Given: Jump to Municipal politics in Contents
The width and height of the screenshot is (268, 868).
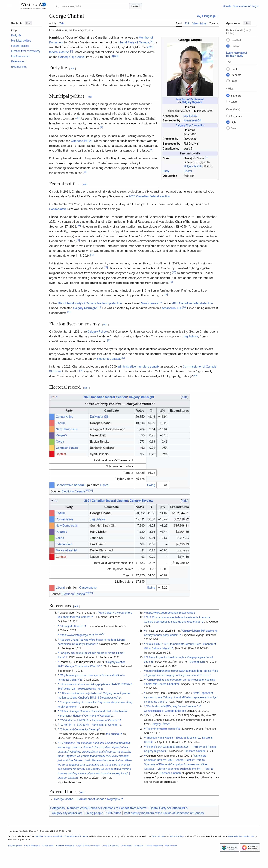Looking at the screenshot, I should click(x=21, y=40).
